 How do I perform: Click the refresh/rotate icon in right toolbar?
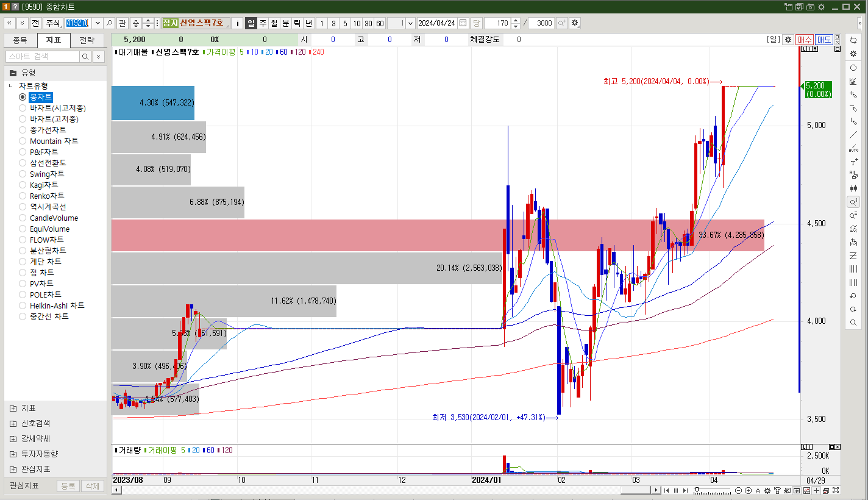point(853,40)
